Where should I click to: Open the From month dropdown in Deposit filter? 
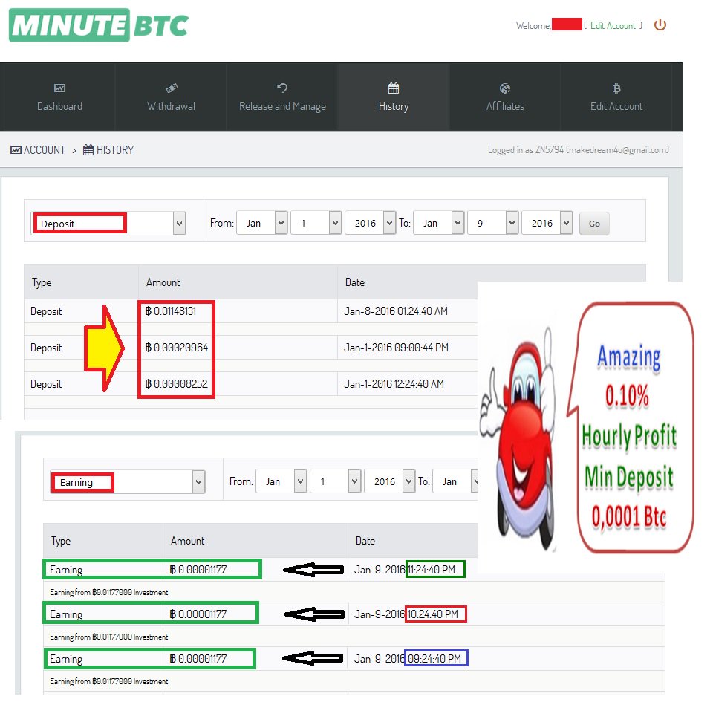coord(261,223)
